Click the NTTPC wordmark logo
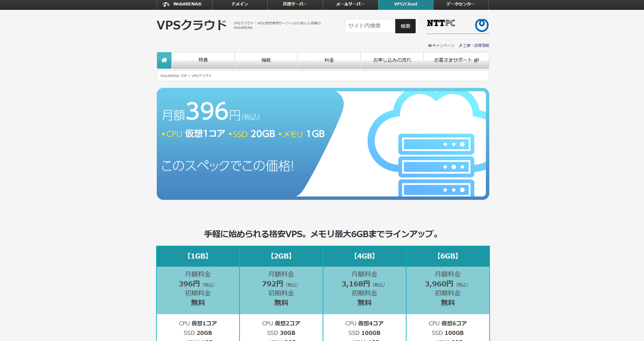Viewport: 644px width, 341px height. (x=441, y=23)
